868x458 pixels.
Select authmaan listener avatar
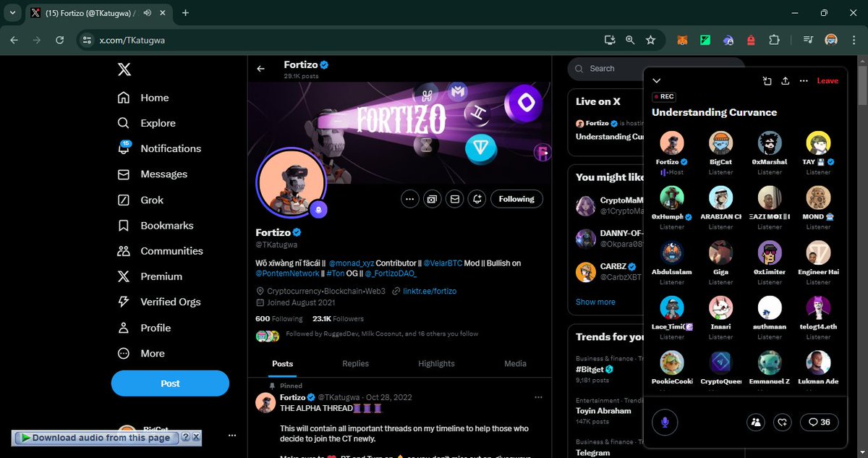[770, 308]
